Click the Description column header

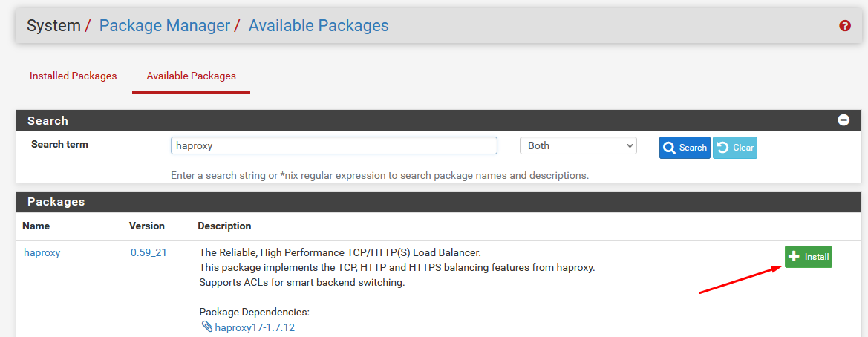point(224,226)
